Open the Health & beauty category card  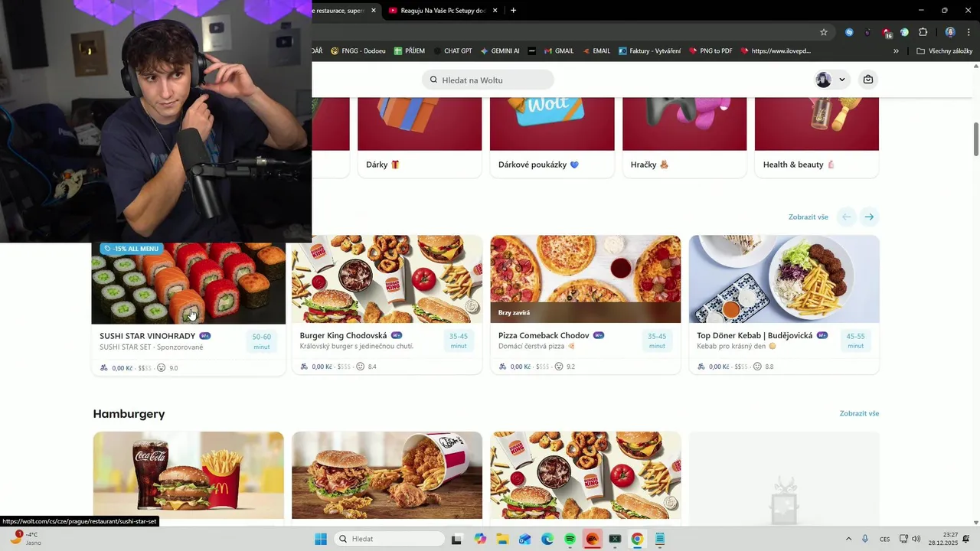(x=817, y=138)
